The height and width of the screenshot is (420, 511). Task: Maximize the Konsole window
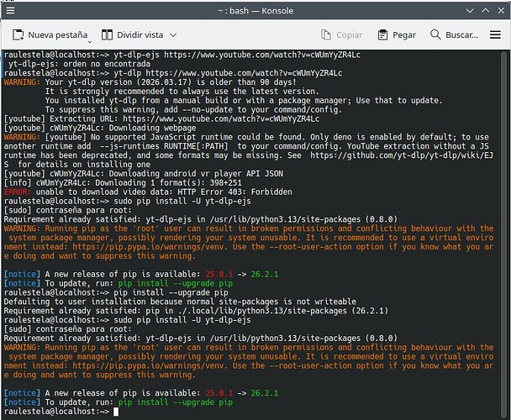(486, 10)
